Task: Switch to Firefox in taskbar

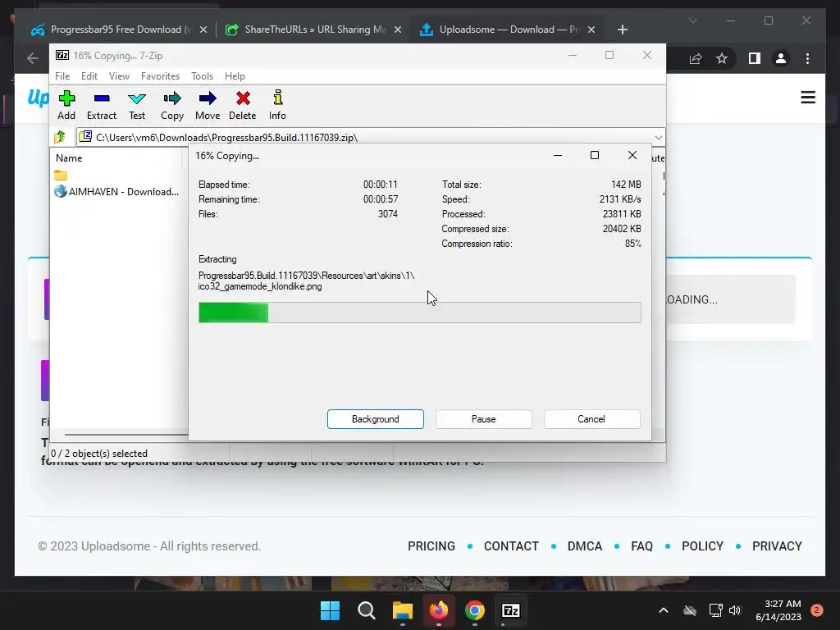Action: [x=439, y=610]
